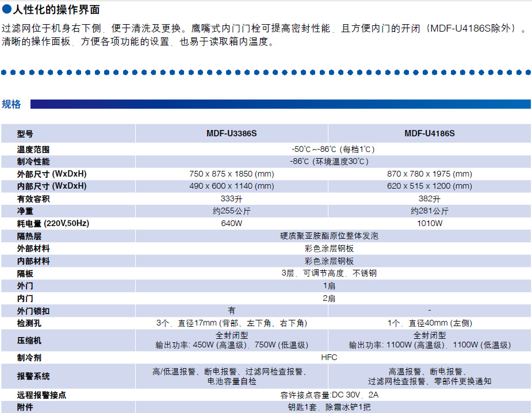Viewport: 532px width, 413px height.
Task: Click the value 'HFC'
Action: click(329, 357)
